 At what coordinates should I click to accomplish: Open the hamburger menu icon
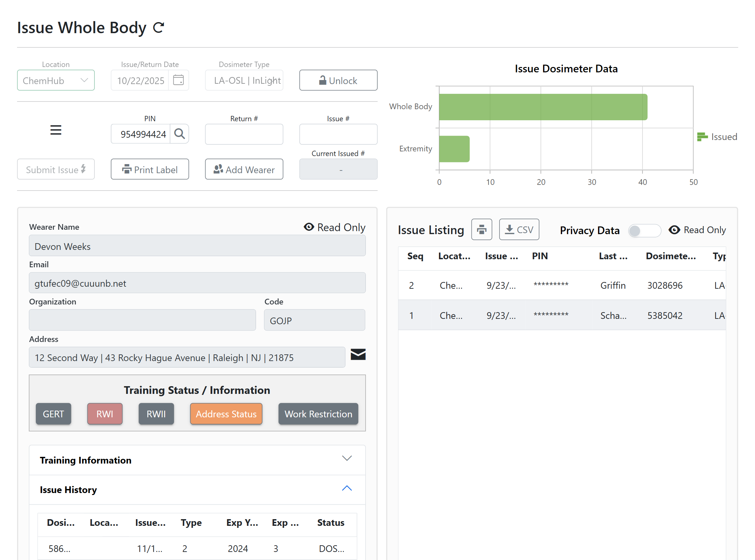click(56, 130)
